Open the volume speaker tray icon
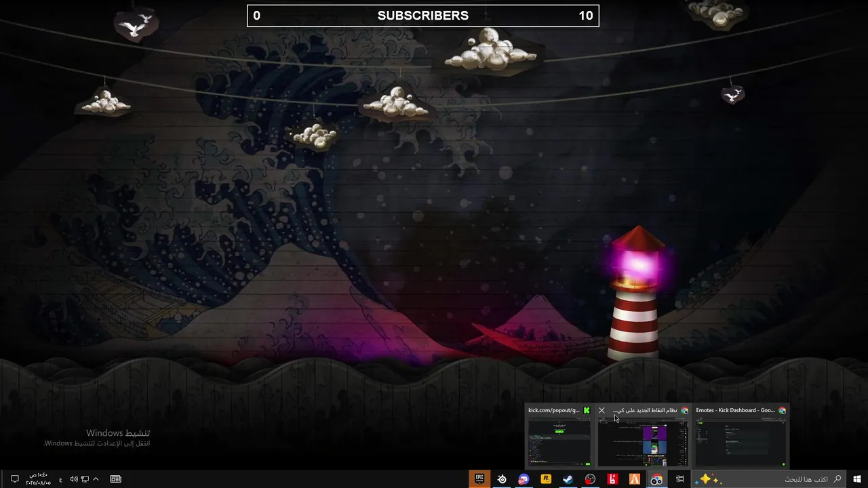The width and height of the screenshot is (868, 488). point(74,479)
